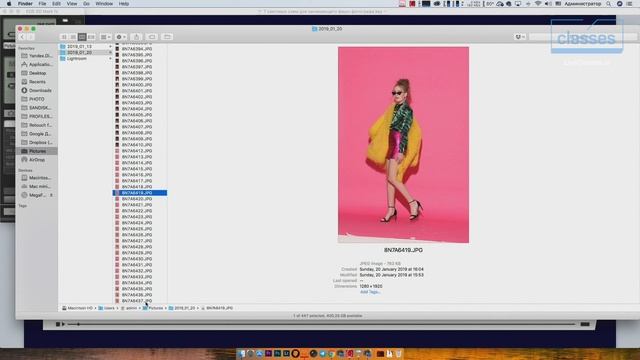Open the Finder menu
This screenshot has width=640, height=360.
25,4
